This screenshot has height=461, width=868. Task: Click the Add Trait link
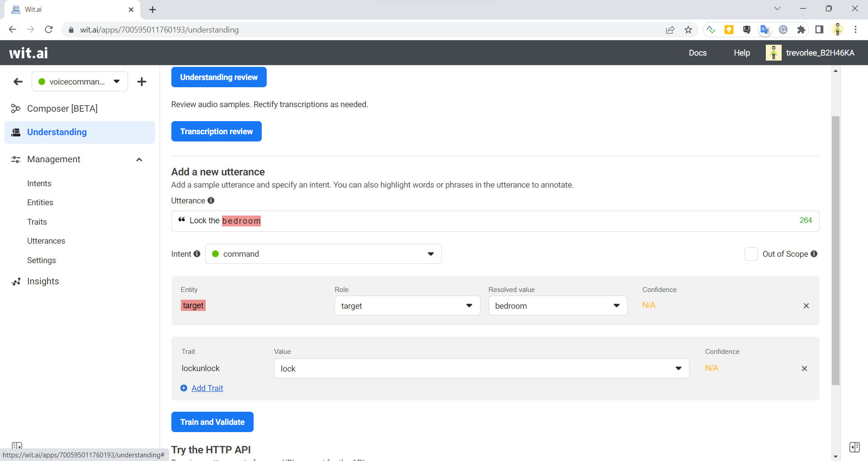[x=207, y=388]
